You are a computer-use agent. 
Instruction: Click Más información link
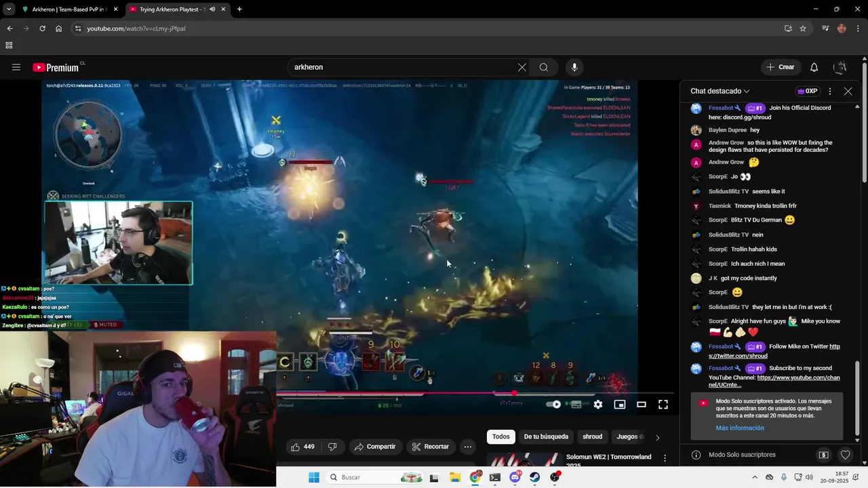pos(740,428)
